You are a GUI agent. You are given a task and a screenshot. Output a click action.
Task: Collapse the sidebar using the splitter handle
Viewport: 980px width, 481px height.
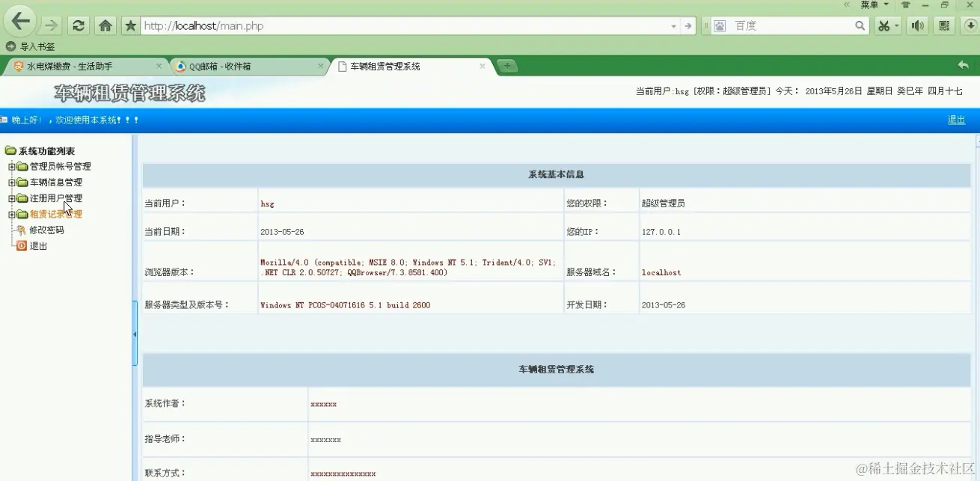pyautogui.click(x=135, y=334)
